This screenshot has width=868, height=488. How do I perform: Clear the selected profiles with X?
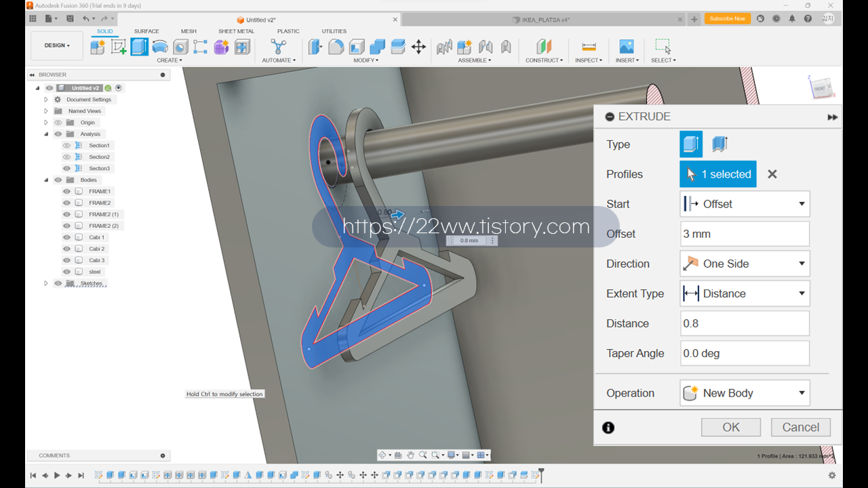coord(772,174)
